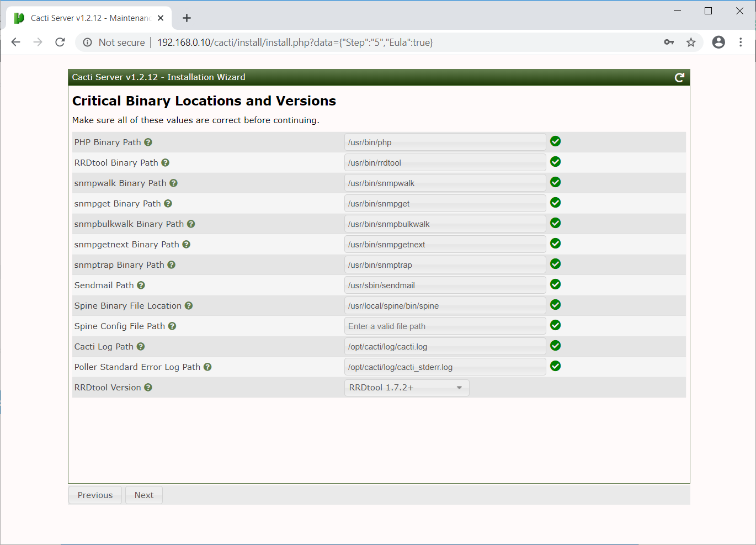Show help for snmpget Binary Path

click(168, 204)
